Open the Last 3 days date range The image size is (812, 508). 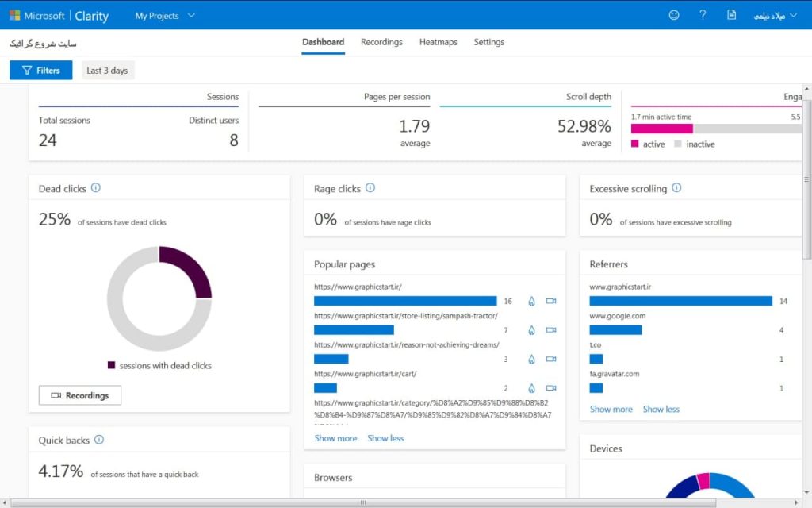(108, 71)
